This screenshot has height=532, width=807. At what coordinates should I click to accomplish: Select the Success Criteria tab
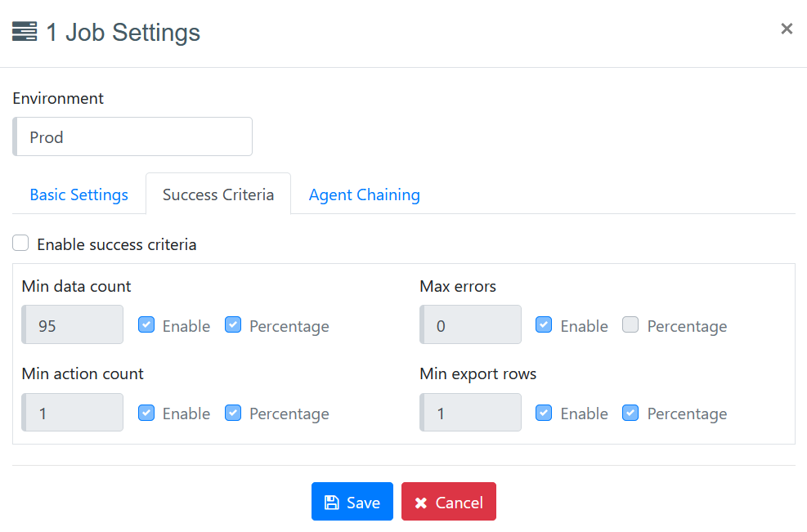[218, 194]
